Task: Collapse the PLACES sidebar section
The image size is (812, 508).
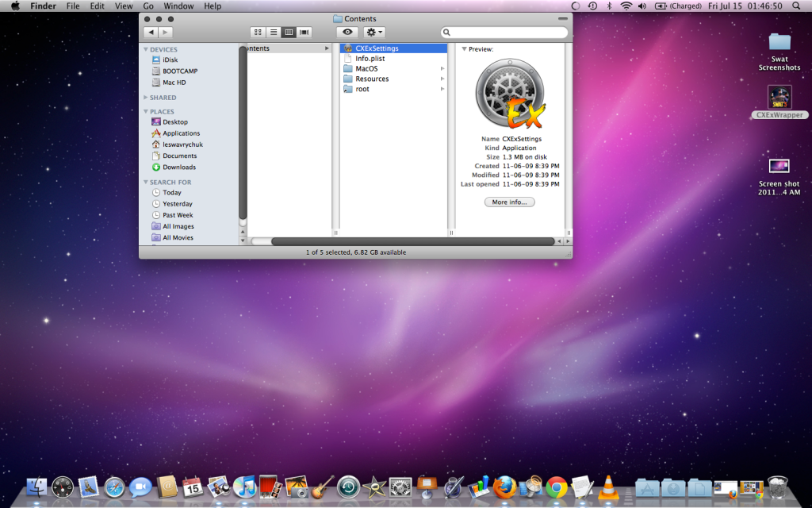Action: click(146, 111)
